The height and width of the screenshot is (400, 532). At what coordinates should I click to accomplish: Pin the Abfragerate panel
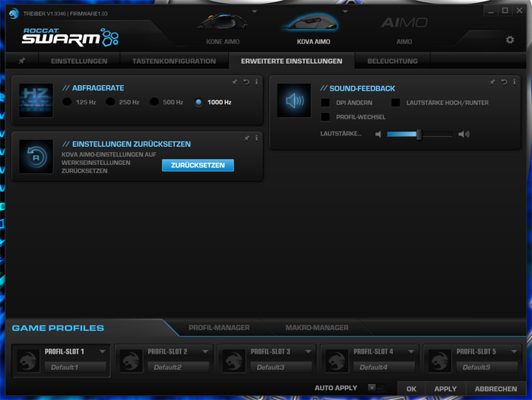tap(235, 81)
